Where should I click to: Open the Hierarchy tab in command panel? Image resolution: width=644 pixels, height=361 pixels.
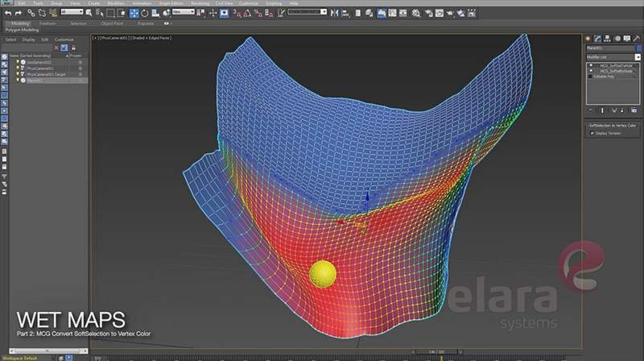608,38
